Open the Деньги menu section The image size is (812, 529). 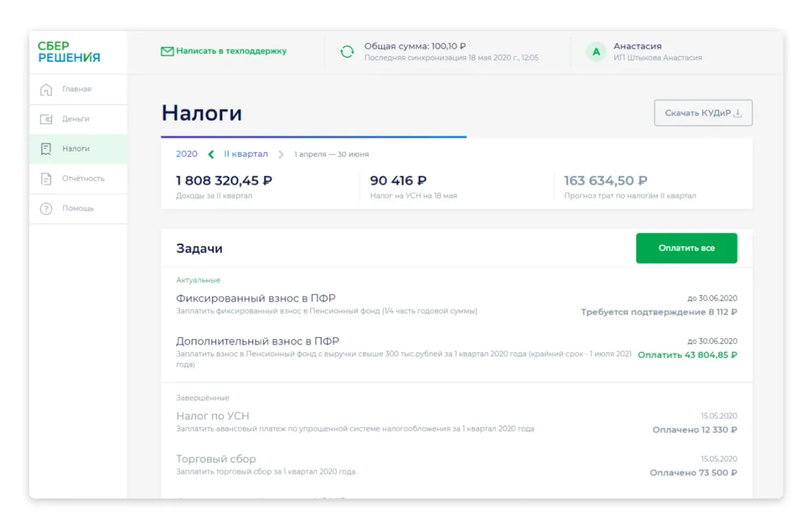pyautogui.click(x=76, y=119)
